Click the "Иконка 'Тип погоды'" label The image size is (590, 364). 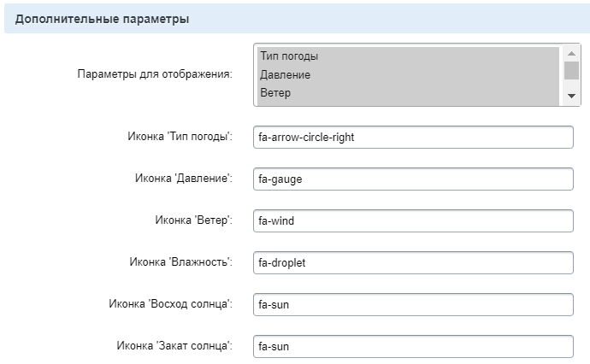click(179, 138)
